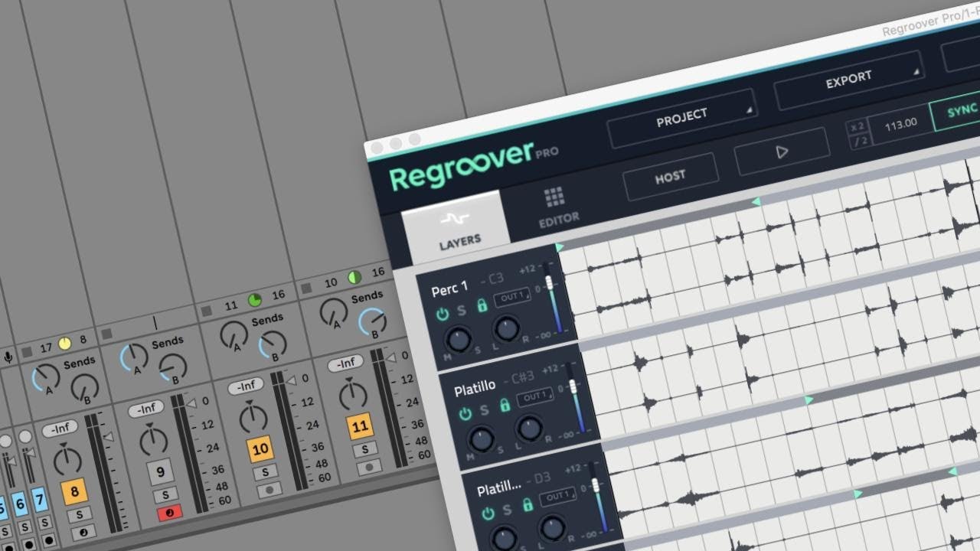This screenshot has width=980, height=551.
Task: Click green pie indicator above track 11
Action: point(354,277)
